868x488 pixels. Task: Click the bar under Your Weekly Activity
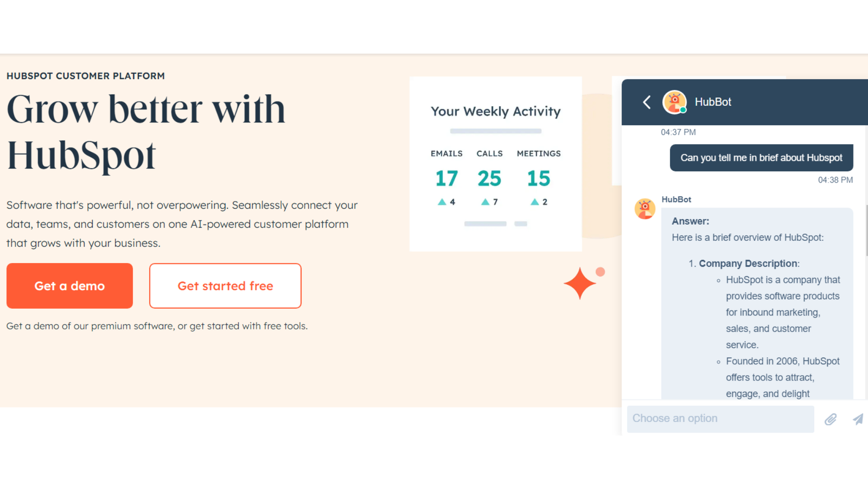coord(495,131)
